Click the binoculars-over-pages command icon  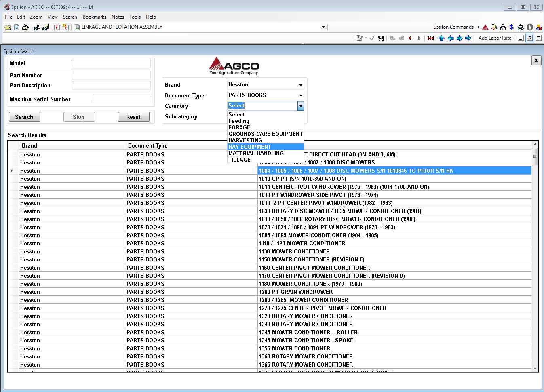point(521,27)
